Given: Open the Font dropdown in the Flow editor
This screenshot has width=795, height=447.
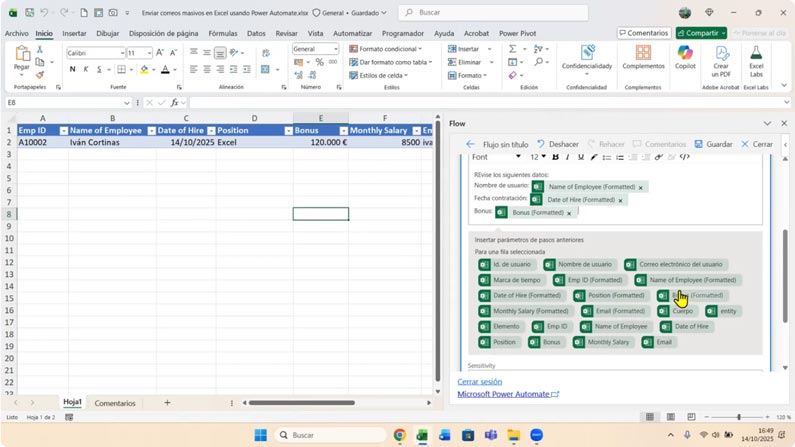Looking at the screenshot, I should [x=497, y=157].
